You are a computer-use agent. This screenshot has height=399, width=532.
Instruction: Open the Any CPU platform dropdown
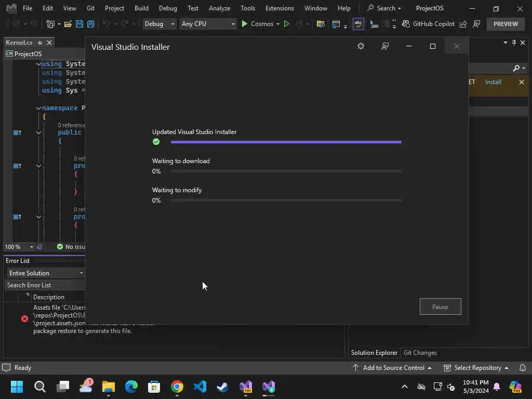coord(208,24)
